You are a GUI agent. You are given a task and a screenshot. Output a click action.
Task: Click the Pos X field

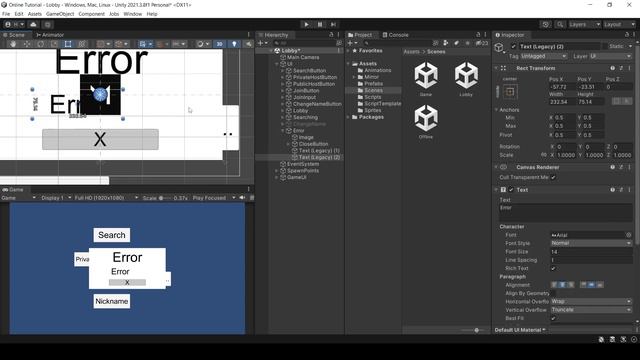(x=562, y=87)
